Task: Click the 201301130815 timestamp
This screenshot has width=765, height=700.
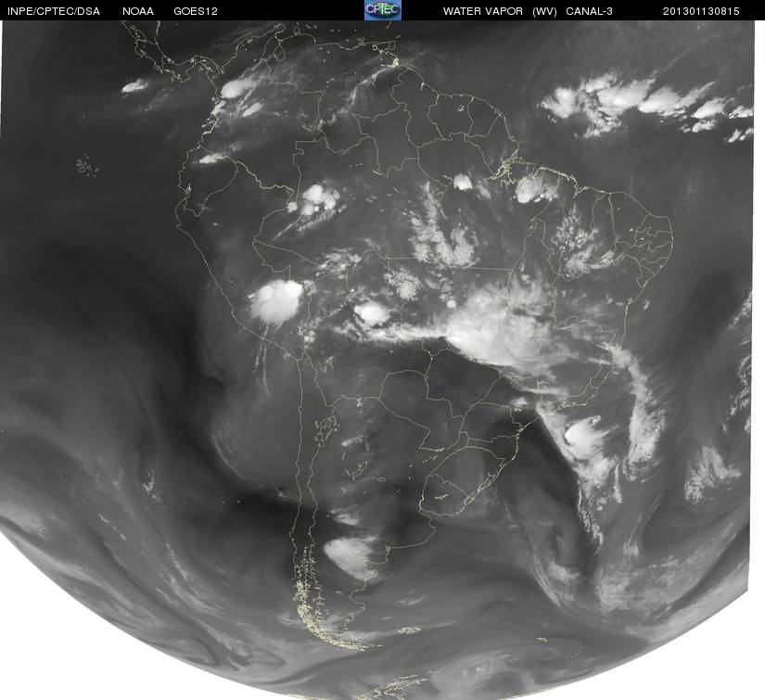Action: click(701, 11)
